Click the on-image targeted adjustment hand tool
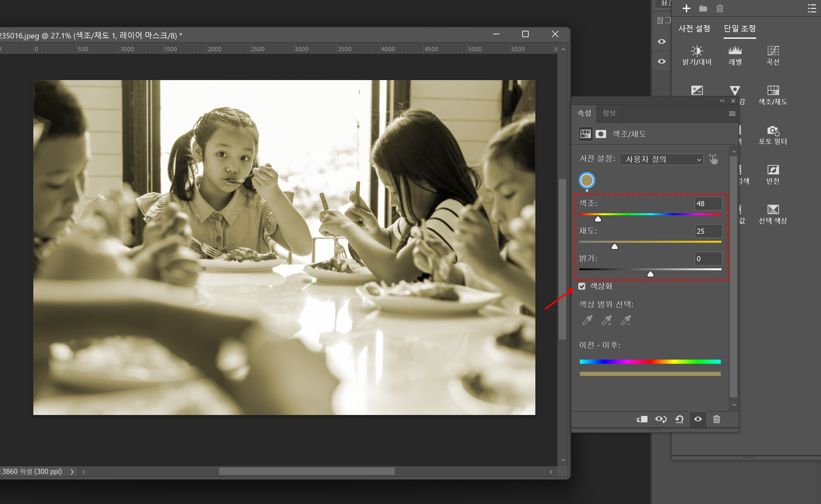Viewport: 821px width, 504px height. 714,159
